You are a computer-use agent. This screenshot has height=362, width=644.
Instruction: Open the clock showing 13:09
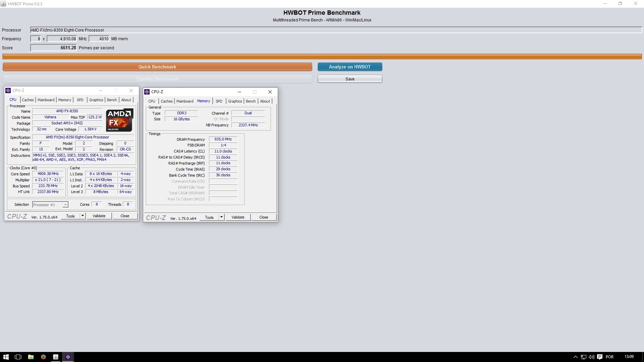[629, 357]
